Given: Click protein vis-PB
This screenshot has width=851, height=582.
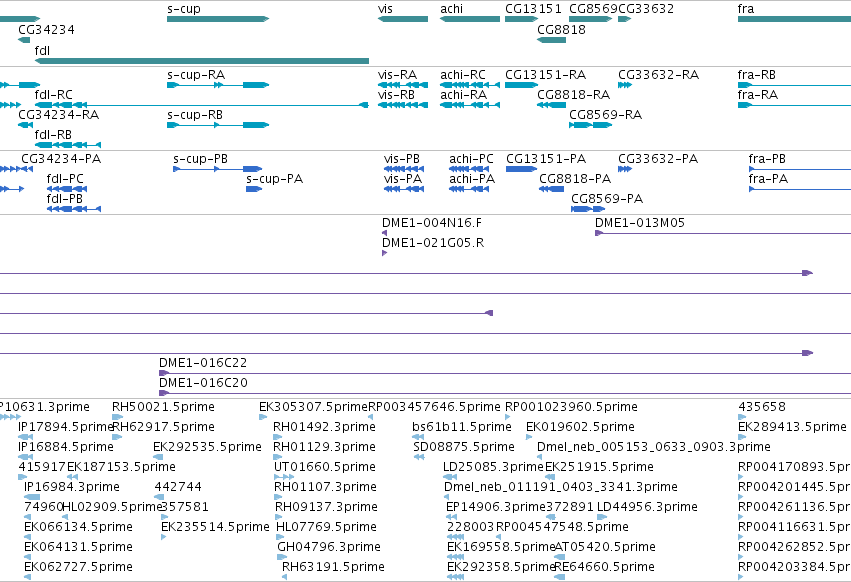Looking at the screenshot, I should (404, 169).
